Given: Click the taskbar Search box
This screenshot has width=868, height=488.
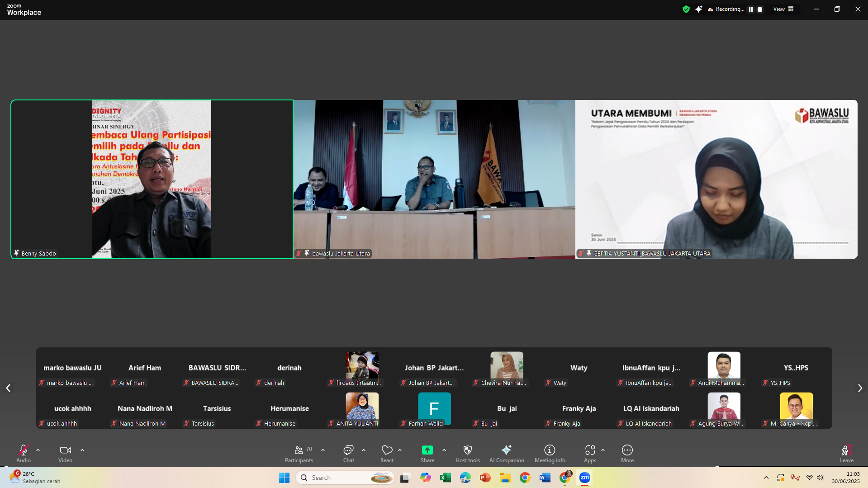Looking at the screenshot, I should [345, 478].
